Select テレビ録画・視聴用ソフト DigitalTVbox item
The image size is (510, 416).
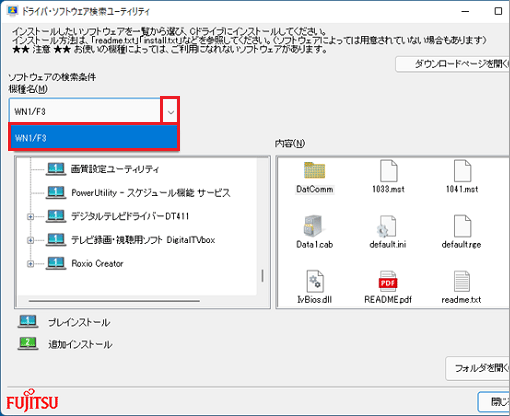[x=143, y=240]
